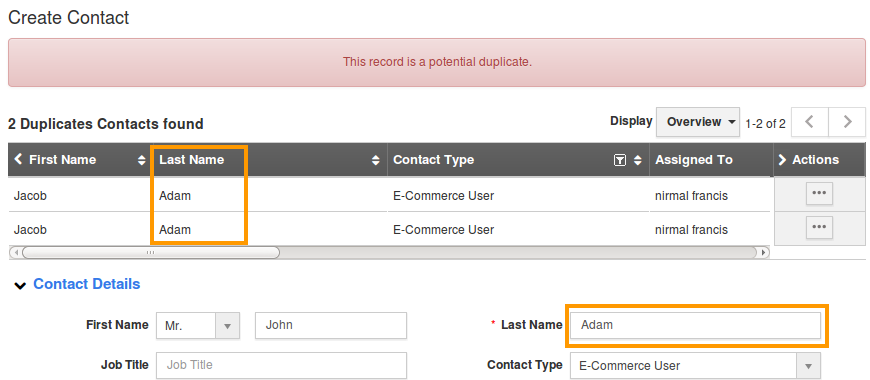Sort by Contact Type column arrows
This screenshot has height=380, width=870.
click(x=638, y=160)
